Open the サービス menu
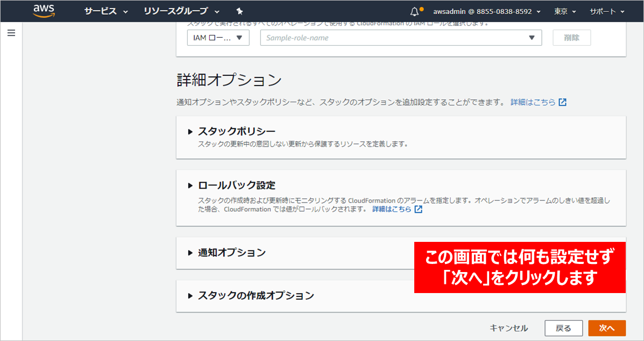644x341 pixels. 105,11
